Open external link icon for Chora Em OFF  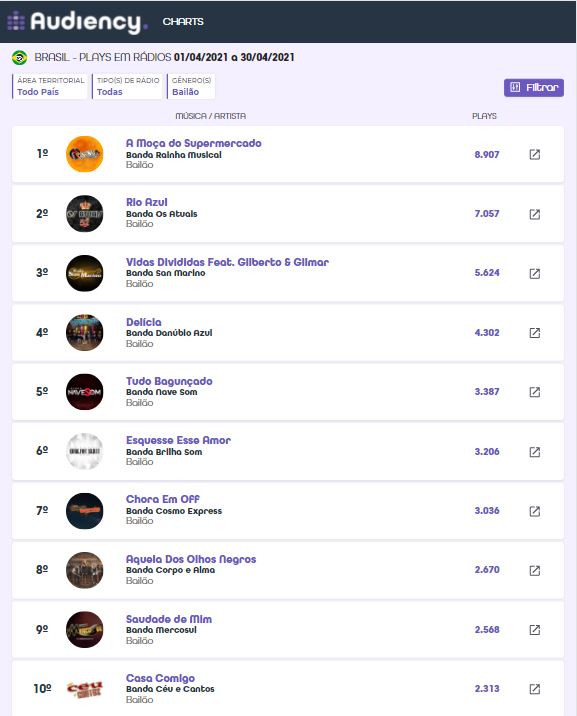point(535,511)
